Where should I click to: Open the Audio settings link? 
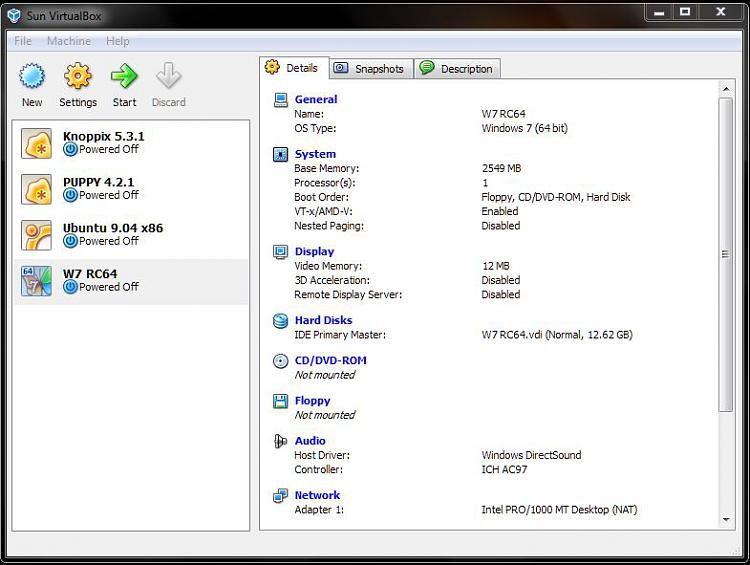(x=310, y=441)
